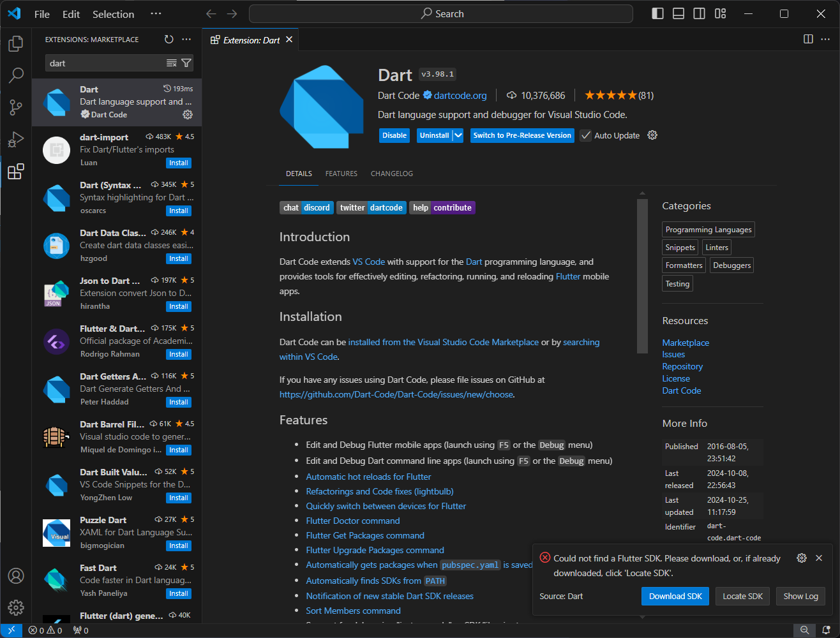Open Automatic hot reloads for Flutter link

pos(368,477)
